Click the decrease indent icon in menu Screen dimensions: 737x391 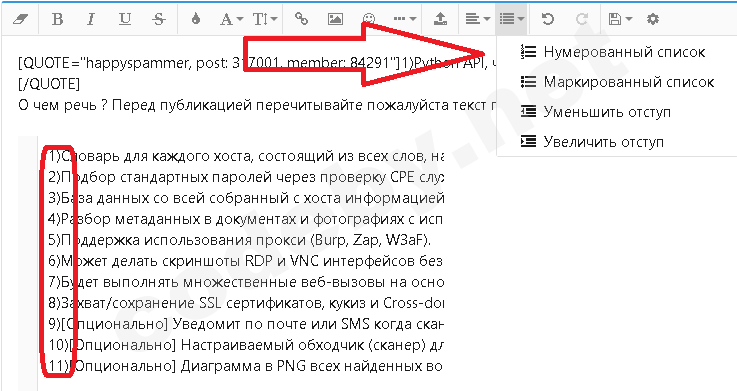coord(528,111)
